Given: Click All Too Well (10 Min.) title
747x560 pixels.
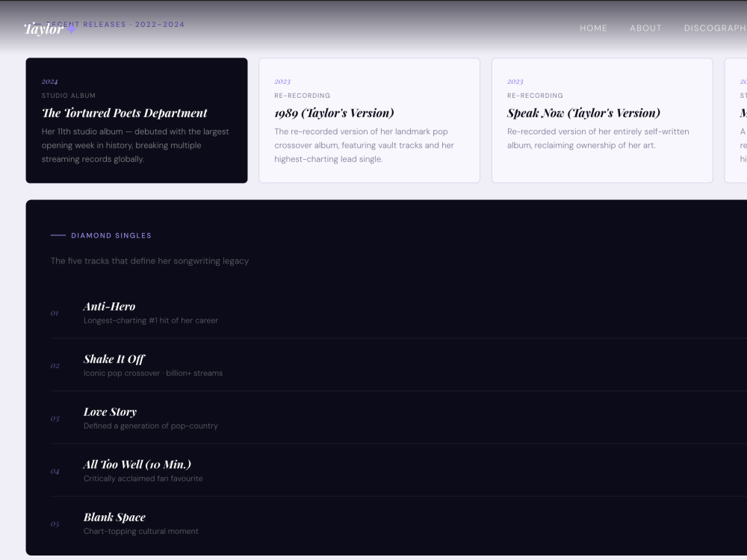Looking at the screenshot, I should pyautogui.click(x=137, y=464).
